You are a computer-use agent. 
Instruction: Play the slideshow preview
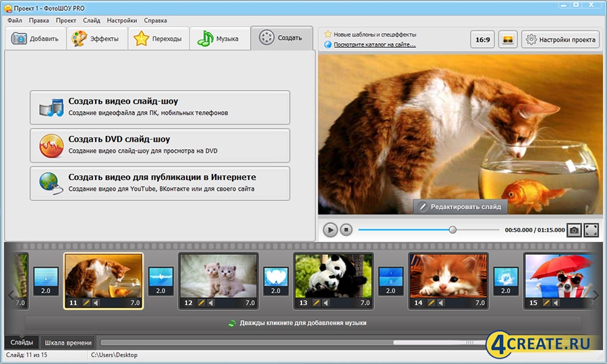tap(330, 230)
